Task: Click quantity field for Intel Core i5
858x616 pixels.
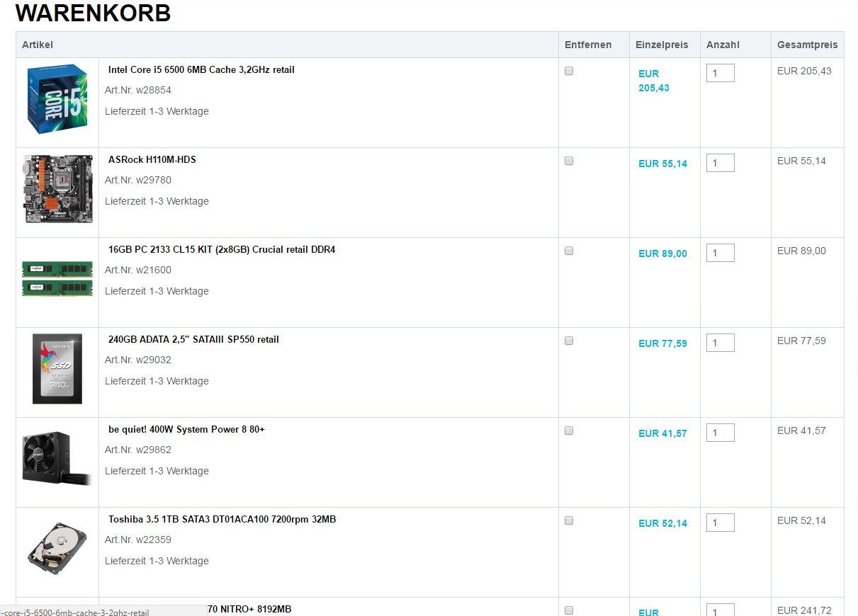Action: tap(721, 73)
